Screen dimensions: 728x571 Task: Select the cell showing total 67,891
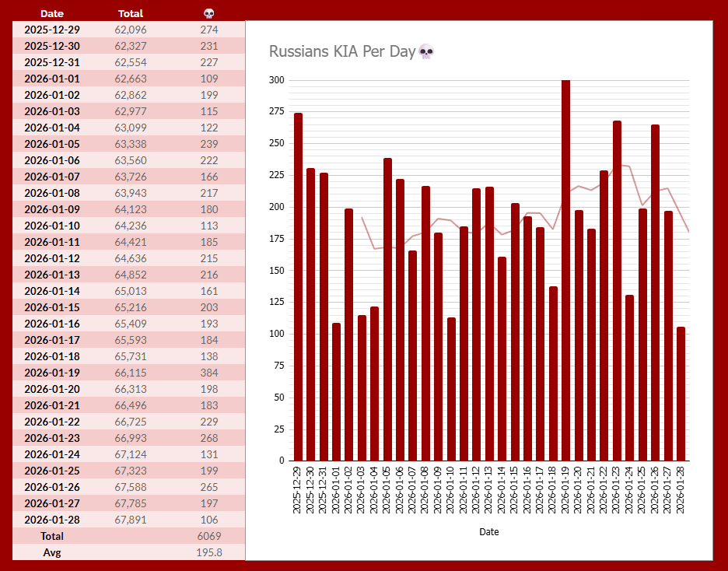point(130,520)
